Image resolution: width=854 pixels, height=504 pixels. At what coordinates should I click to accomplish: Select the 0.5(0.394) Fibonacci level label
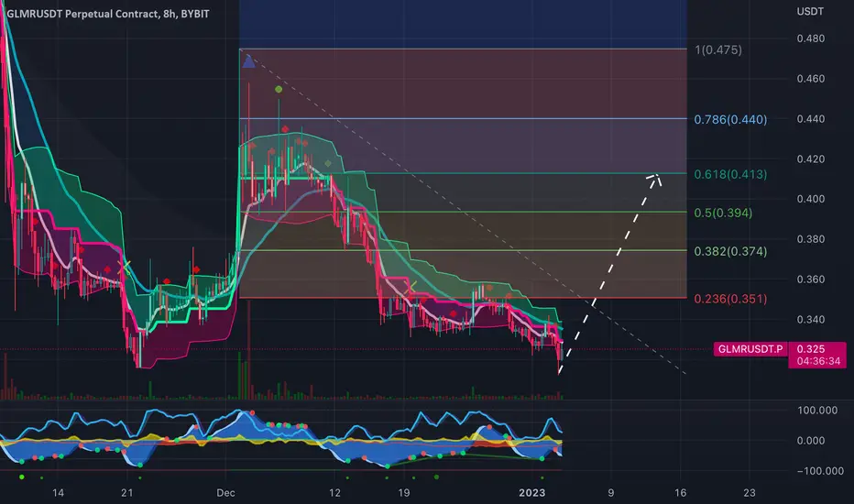(x=723, y=213)
